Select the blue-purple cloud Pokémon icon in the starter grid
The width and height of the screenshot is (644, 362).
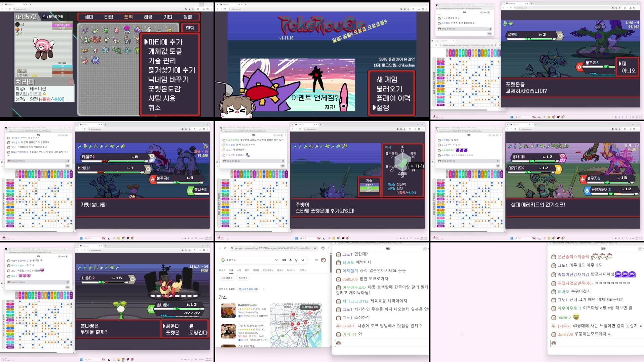95,61
